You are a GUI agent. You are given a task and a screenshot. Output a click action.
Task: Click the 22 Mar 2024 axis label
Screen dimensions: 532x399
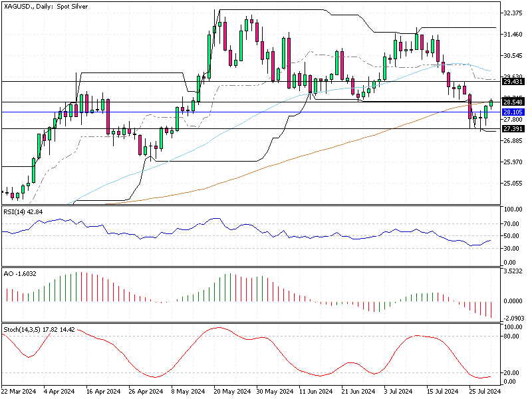click(x=20, y=389)
